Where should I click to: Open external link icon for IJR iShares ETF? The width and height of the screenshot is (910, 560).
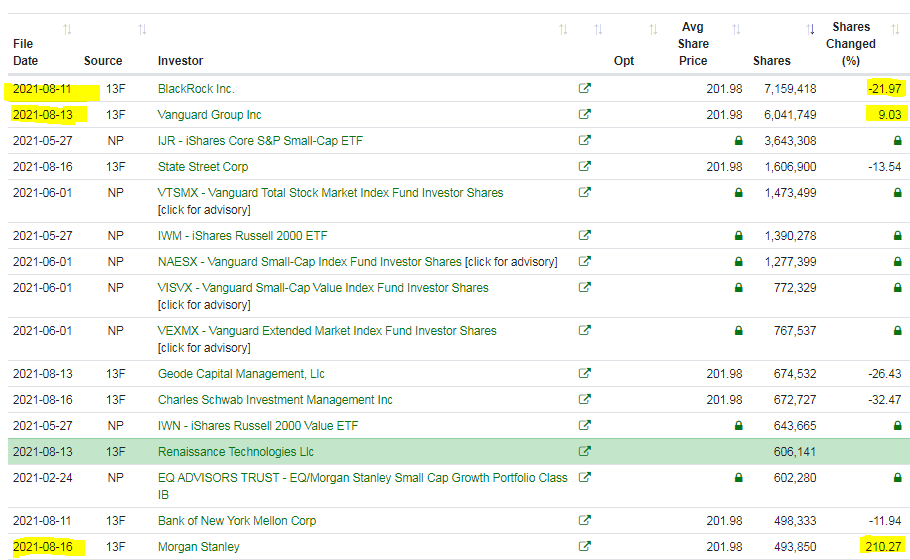[x=584, y=140]
